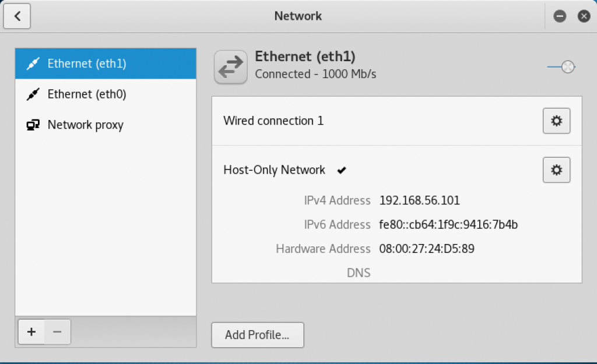Minimize the Network window
The width and height of the screenshot is (597, 364).
click(x=560, y=16)
